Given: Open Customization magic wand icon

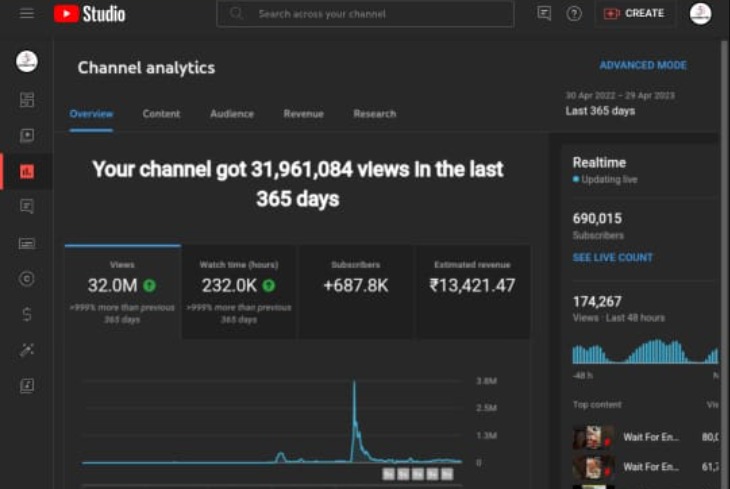Looking at the screenshot, I should click(27, 350).
